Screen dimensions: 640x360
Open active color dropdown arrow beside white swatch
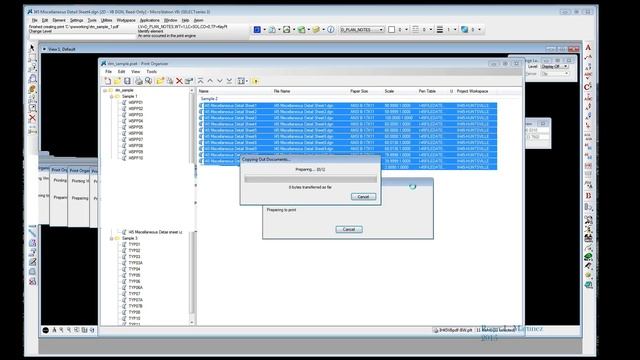406,30
